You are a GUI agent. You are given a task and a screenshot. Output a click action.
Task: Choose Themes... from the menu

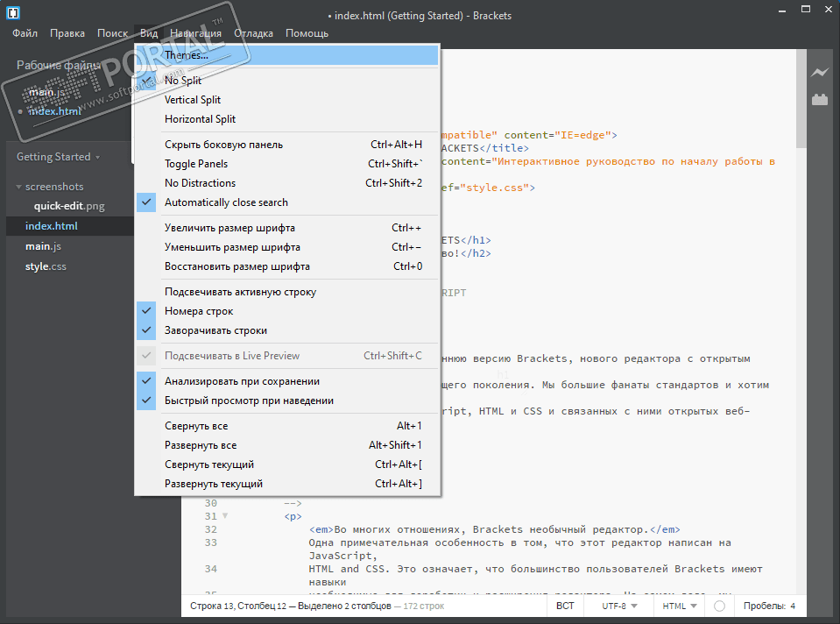(x=287, y=55)
